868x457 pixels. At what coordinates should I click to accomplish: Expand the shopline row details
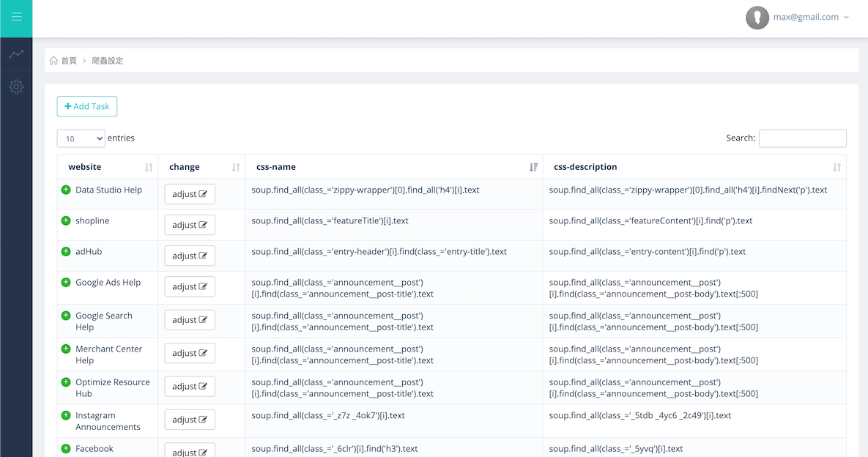[66, 220]
